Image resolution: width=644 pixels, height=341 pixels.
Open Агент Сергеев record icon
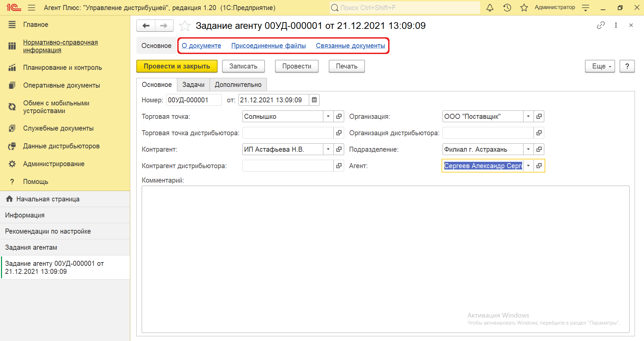539,165
